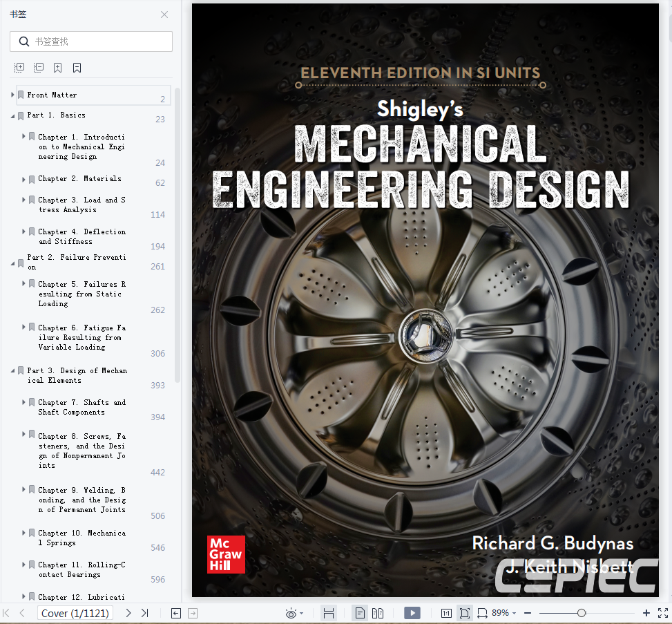Click page number 394 in bookmark list
Viewport: 672px width, 624px height.
(x=157, y=417)
